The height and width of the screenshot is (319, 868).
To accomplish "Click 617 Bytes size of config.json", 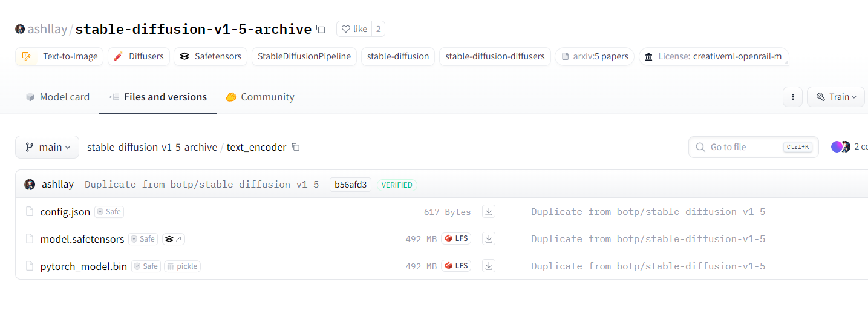I will [x=447, y=212].
